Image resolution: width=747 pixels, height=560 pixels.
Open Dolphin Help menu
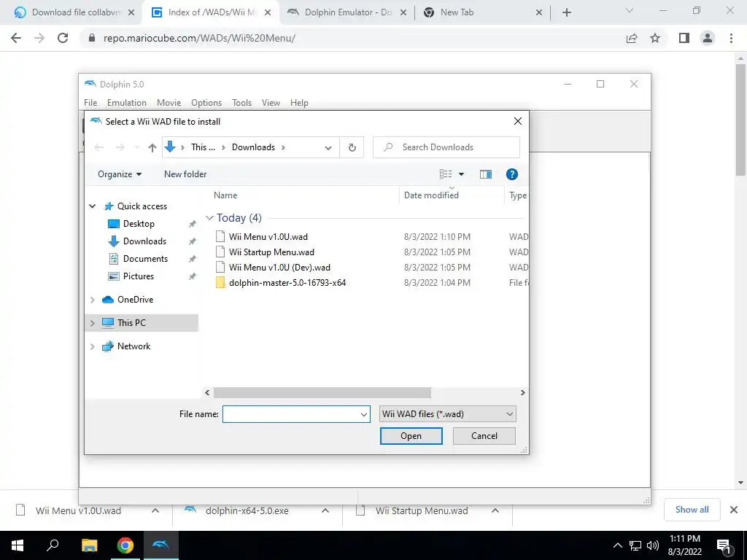[x=299, y=103]
